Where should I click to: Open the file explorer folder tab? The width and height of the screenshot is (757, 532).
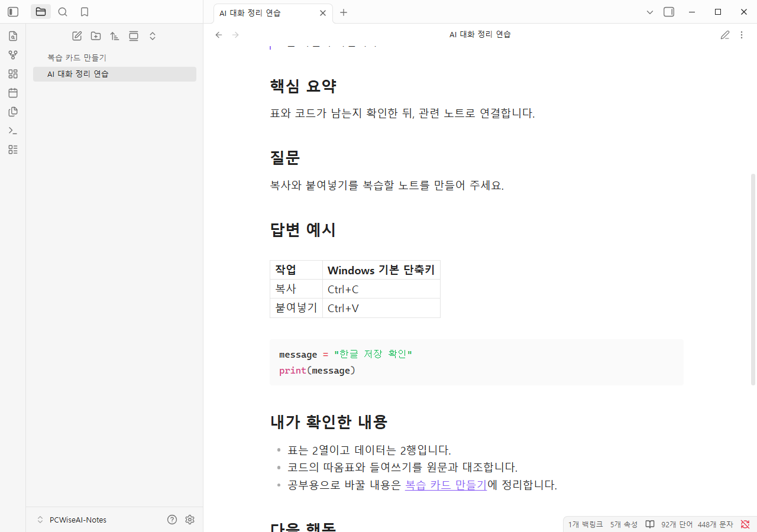(41, 12)
